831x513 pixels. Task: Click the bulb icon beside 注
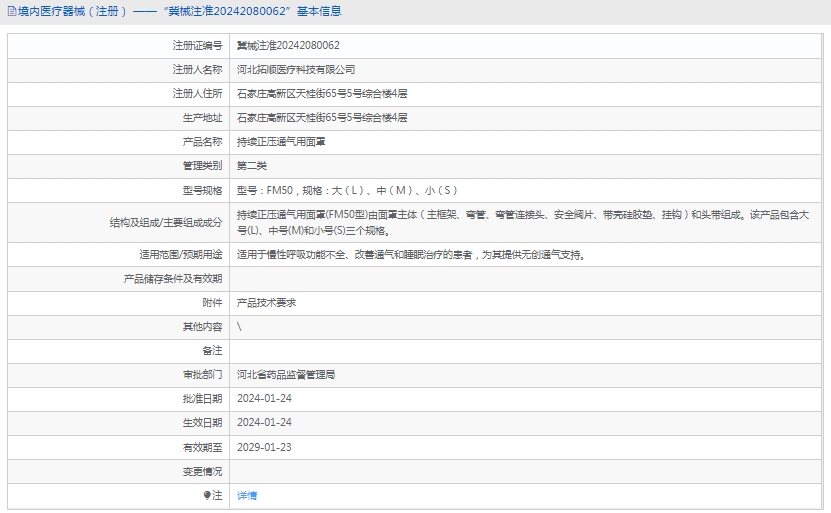pos(207,496)
